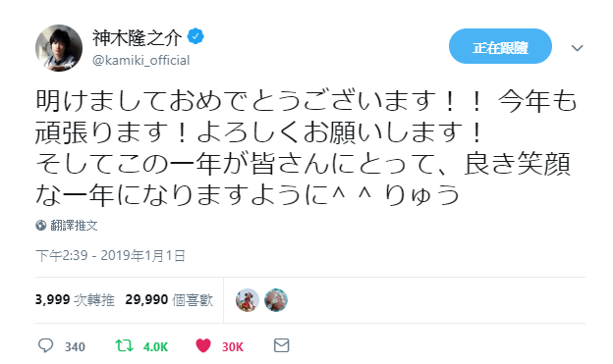Click the 4.0K retweet count
613x364 pixels.
coord(155,346)
